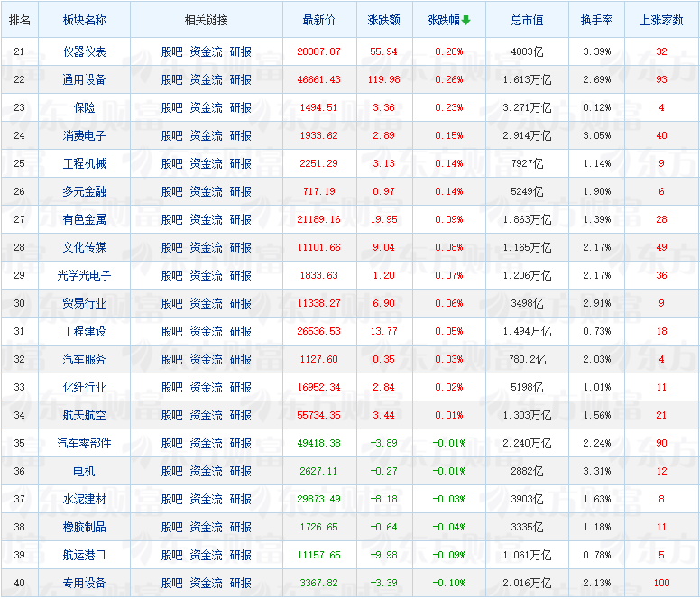Open 股吧 for the 航天航空 row
This screenshot has height=599, width=700.
click(x=171, y=415)
